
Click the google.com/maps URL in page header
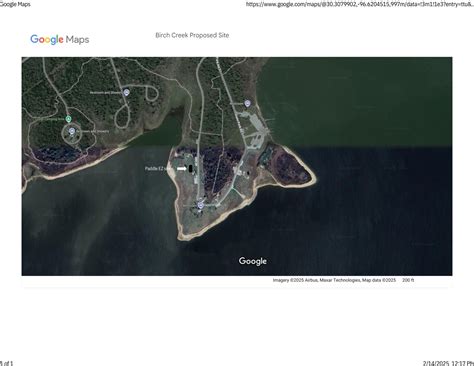pos(360,4)
